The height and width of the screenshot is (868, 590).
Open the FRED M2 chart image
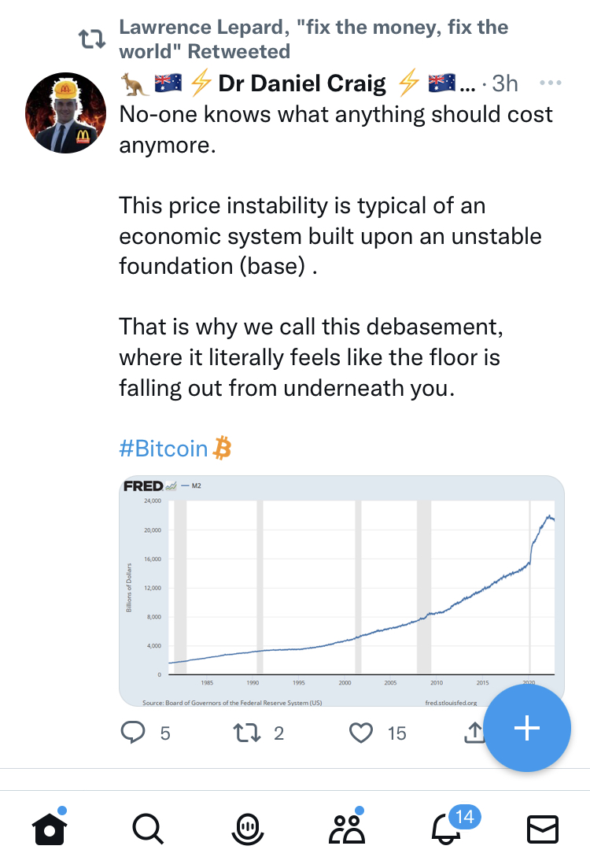341,590
